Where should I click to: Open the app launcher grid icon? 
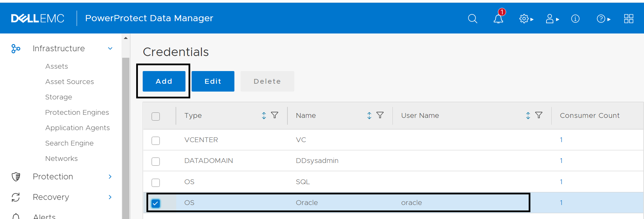click(629, 19)
